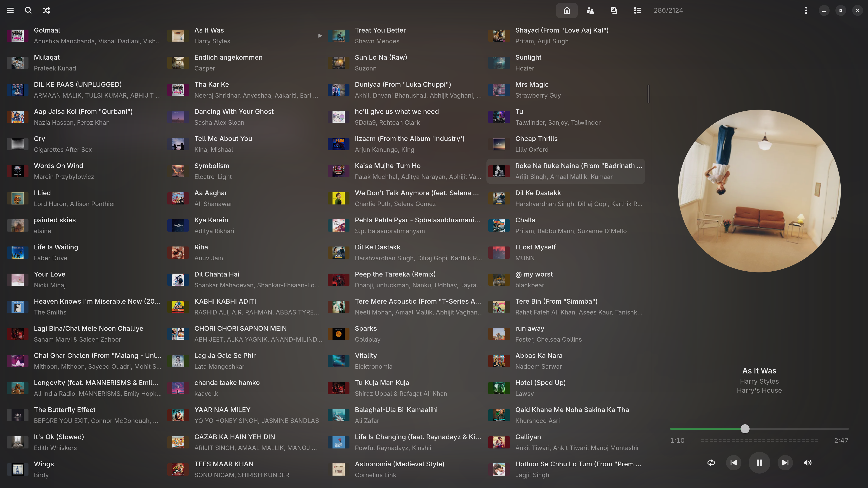
Task: Skip to the previous track
Action: click(734, 463)
